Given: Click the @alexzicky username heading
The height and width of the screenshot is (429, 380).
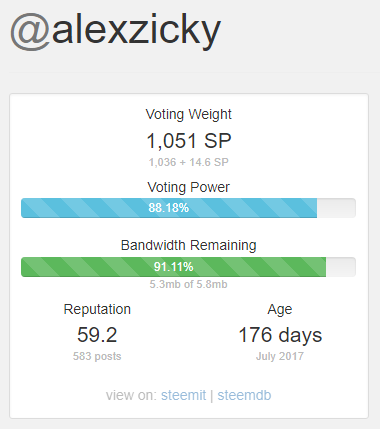Looking at the screenshot, I should tap(115, 32).
